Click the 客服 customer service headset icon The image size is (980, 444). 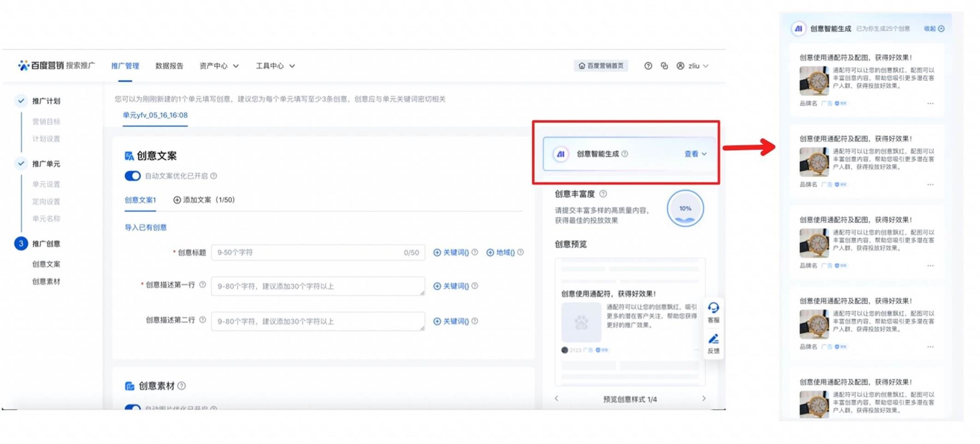click(713, 308)
